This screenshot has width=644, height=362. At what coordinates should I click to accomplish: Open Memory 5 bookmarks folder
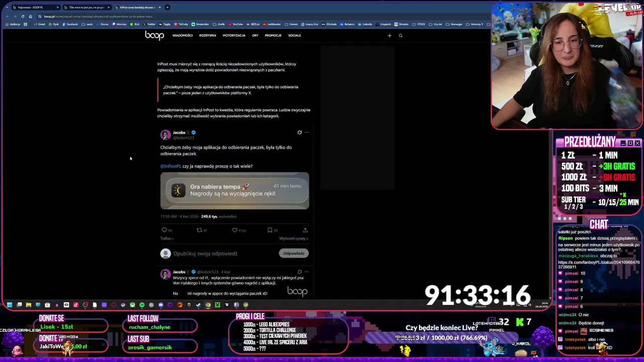[x=474, y=24]
